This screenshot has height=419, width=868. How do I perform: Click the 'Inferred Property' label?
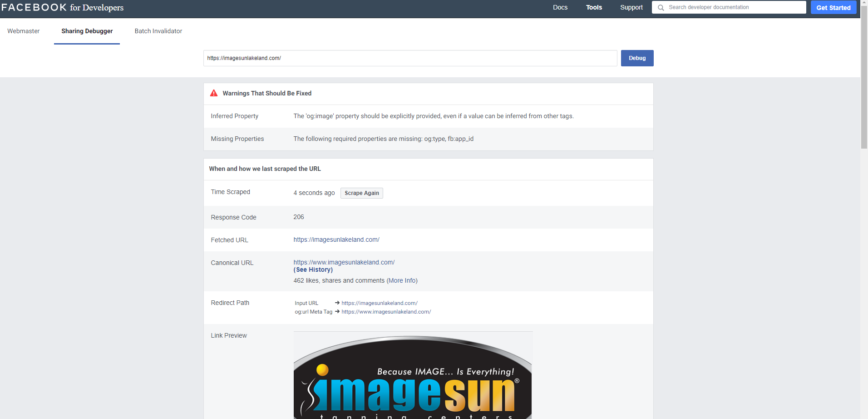[x=235, y=116]
